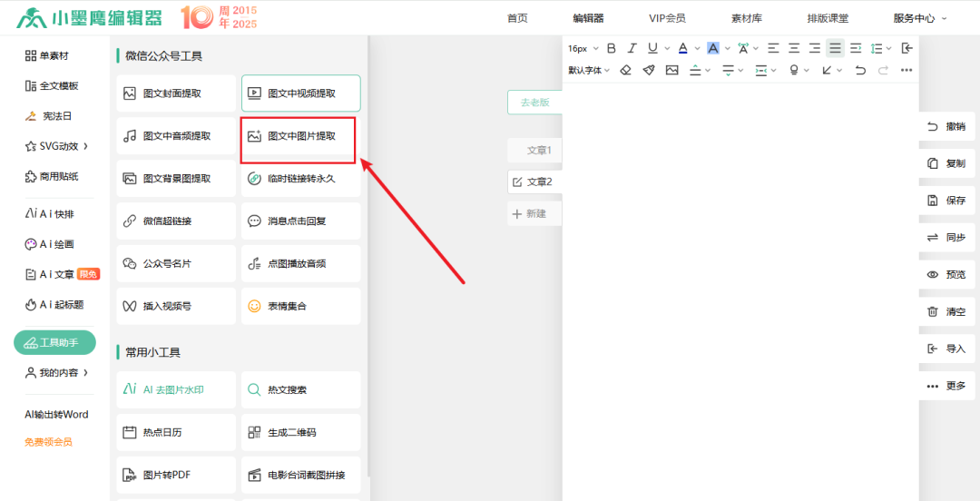Open 临时链接转永久 tool
This screenshot has height=501, width=980.
point(301,178)
